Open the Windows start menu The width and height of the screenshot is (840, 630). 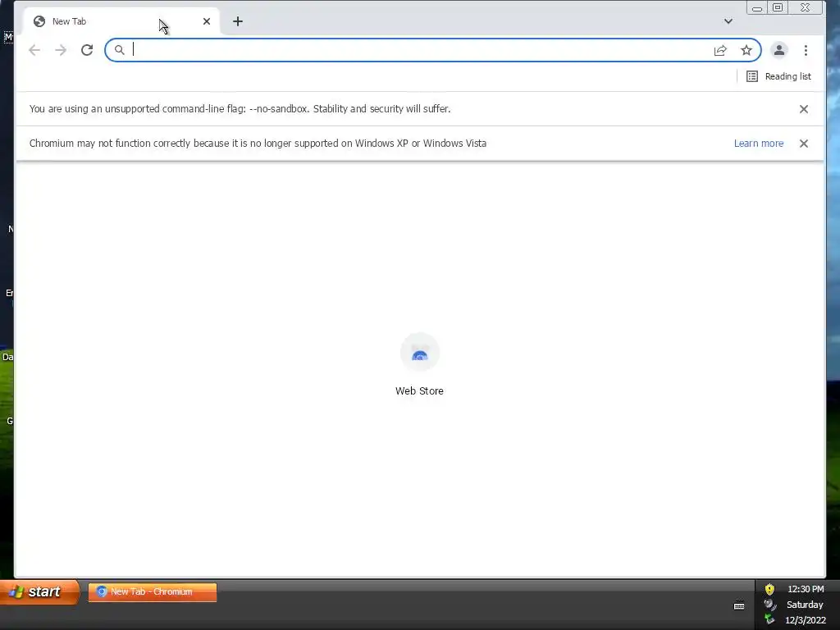[39, 591]
